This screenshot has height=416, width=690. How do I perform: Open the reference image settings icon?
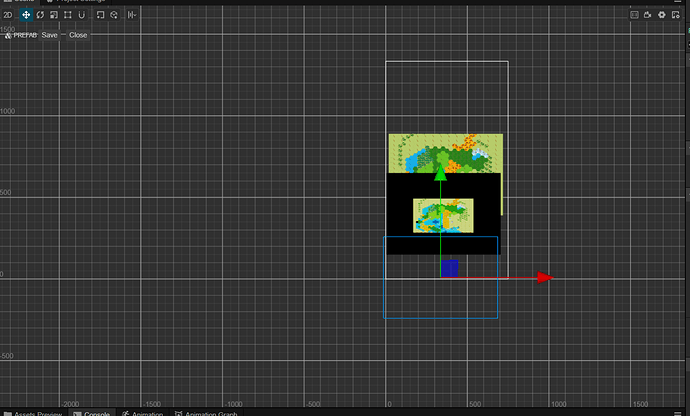pyautogui.click(x=634, y=15)
